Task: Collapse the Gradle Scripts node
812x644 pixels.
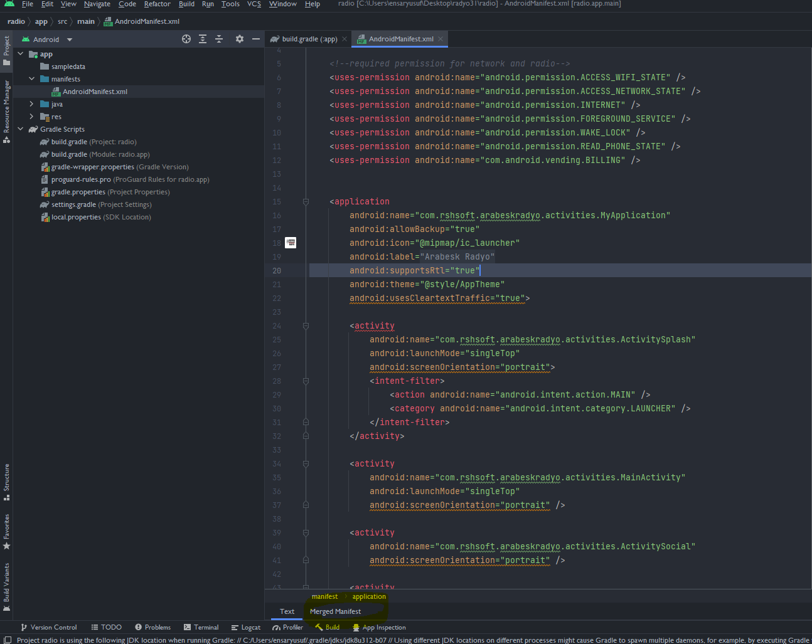Action: coord(21,129)
